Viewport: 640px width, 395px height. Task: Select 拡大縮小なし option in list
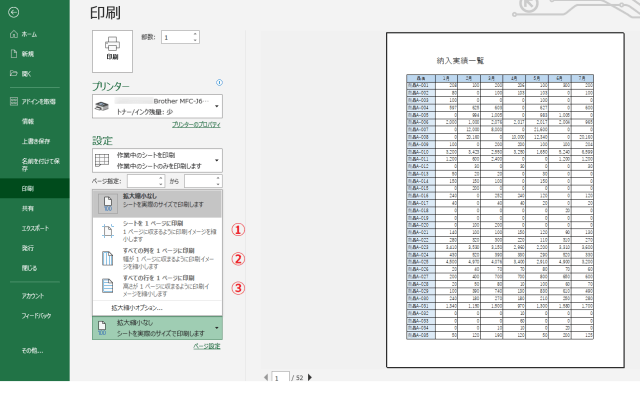coord(157,203)
